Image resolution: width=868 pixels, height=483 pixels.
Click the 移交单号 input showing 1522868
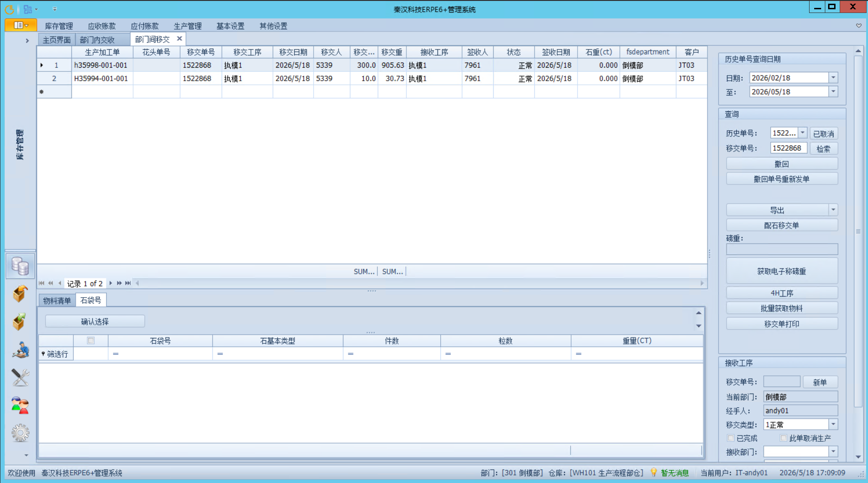pos(789,148)
